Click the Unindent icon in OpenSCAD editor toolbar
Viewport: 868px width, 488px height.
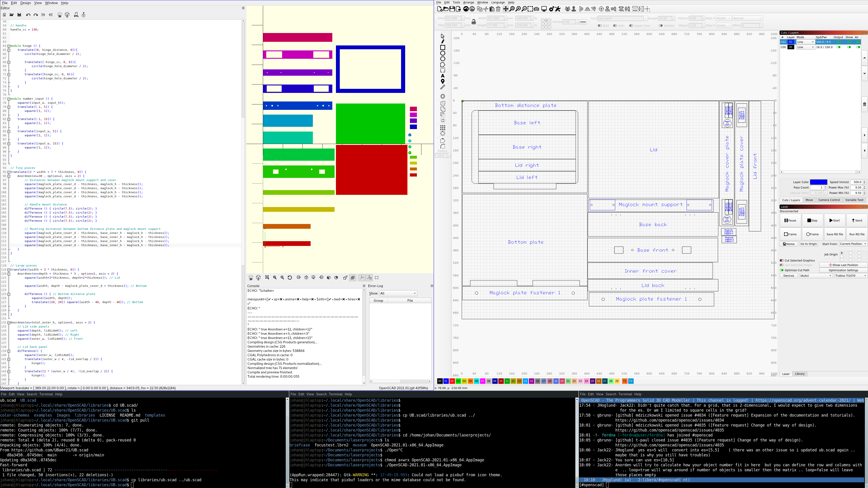pyautogui.click(x=43, y=15)
